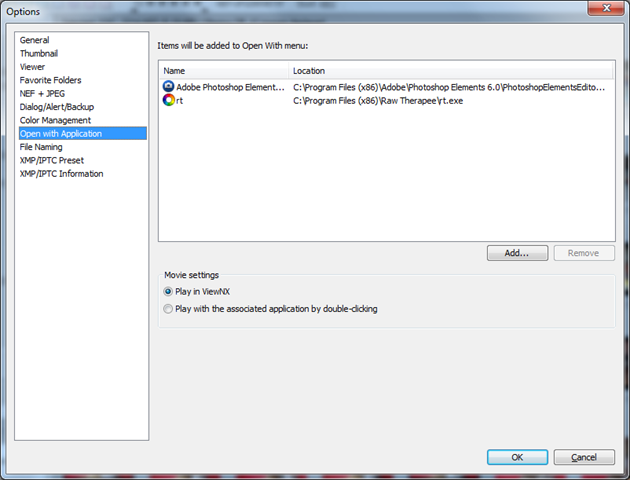Choose XMP/IPTC Preset category
630x480 pixels.
tap(52, 160)
